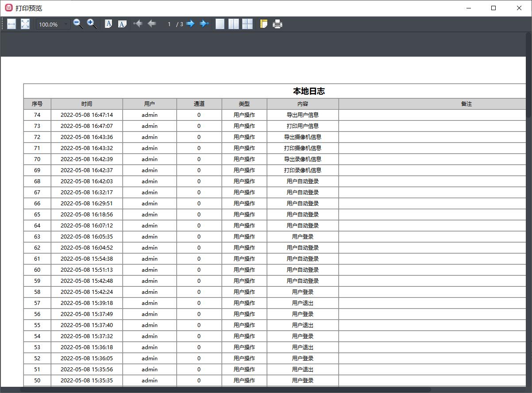Open the 100.0% zoom dropdown
Screen dimensions: 532x393
click(66, 24)
